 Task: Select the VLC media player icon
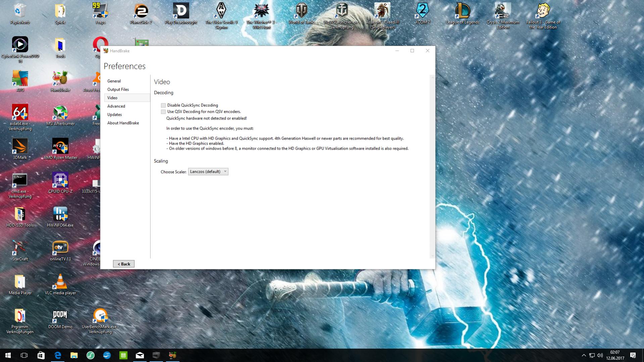coord(60,285)
